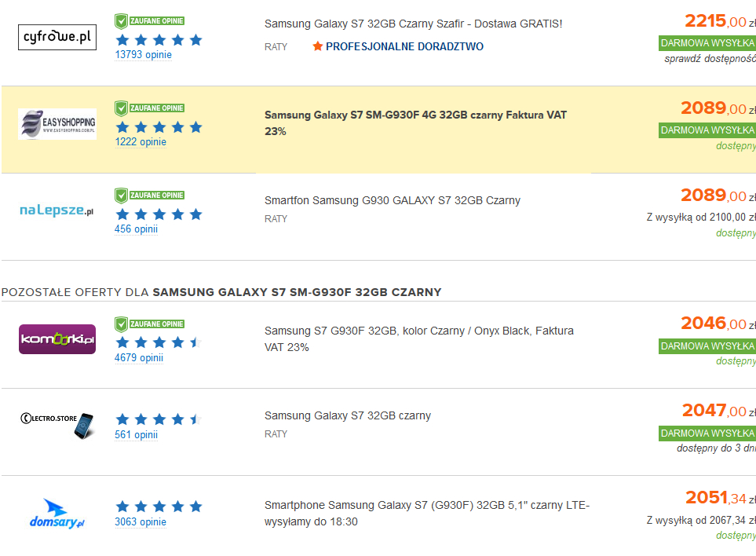Click Zaufane Opinie badge for cyfrowe.pl

pyautogui.click(x=150, y=21)
